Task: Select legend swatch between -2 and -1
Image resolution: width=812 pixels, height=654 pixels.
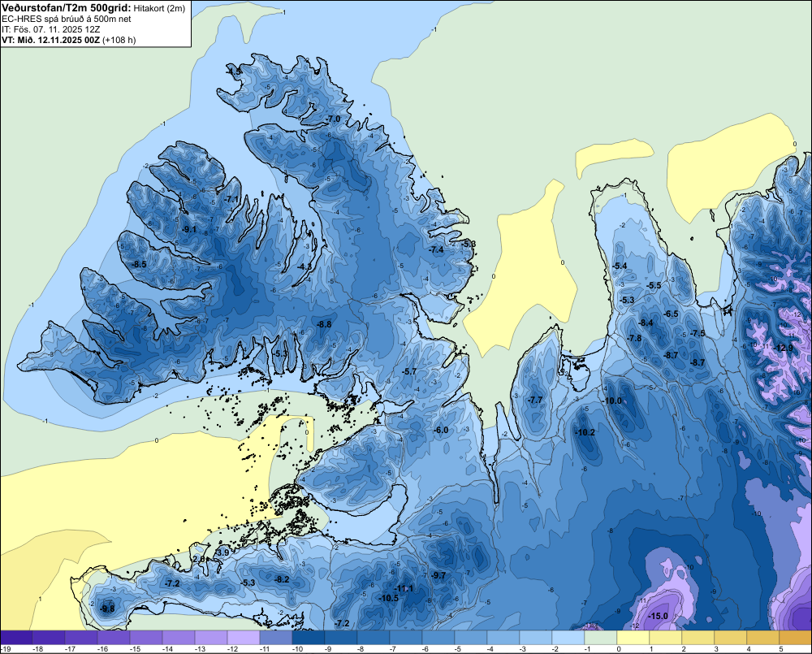Action: pyautogui.click(x=568, y=638)
